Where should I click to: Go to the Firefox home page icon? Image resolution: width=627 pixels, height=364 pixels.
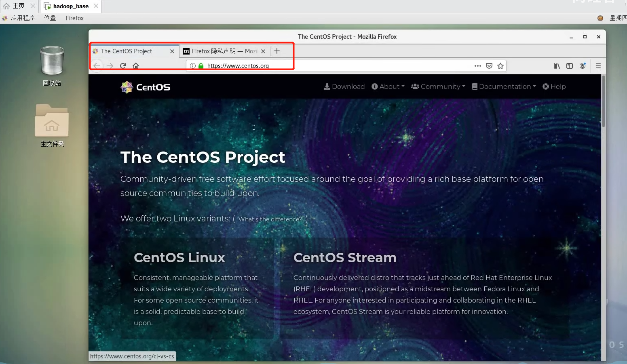point(136,65)
